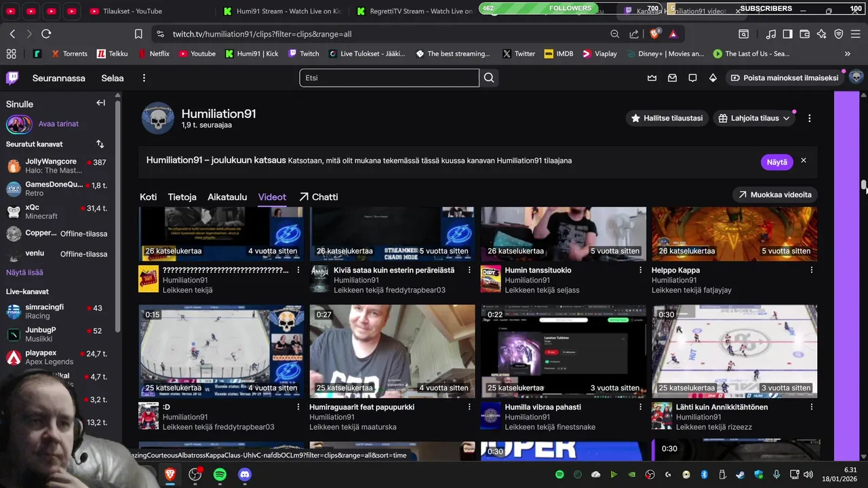Open options for Humin tanssituokio clip

coord(640,270)
